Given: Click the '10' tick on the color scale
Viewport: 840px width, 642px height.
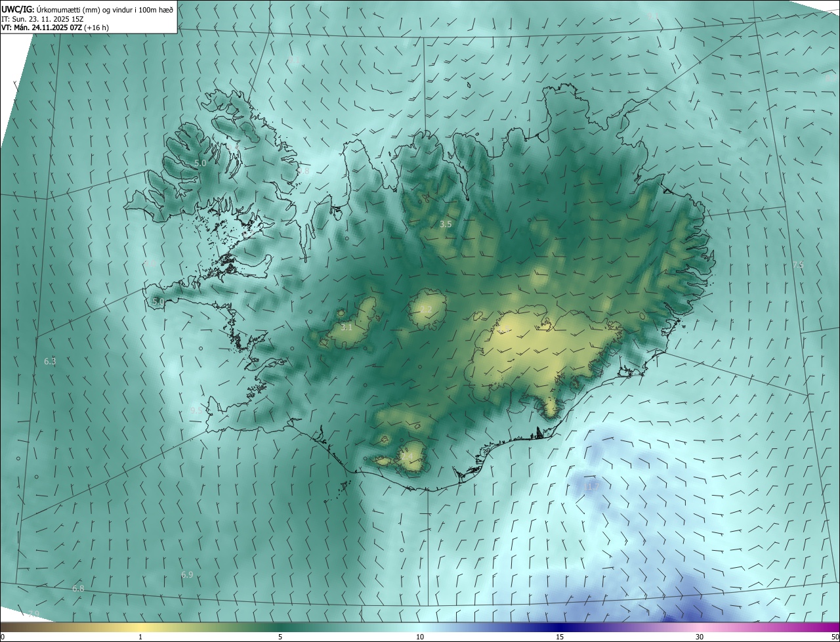Looking at the screenshot, I should [420, 637].
